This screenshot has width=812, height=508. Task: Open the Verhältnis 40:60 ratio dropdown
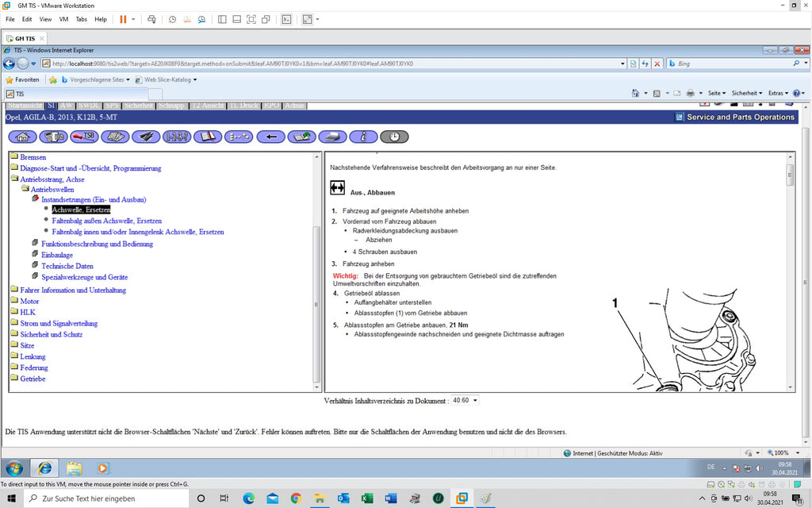coord(465,400)
